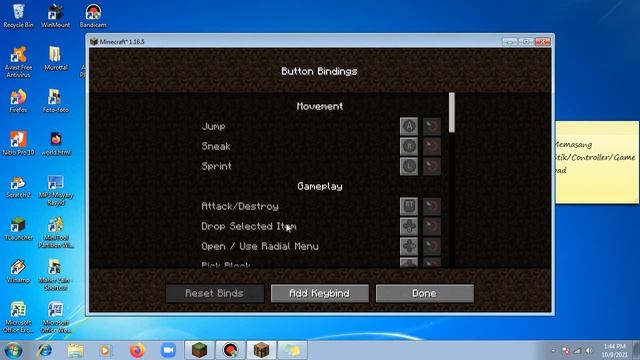The image size is (640, 360).
Task: Select the Avast Free Antivirus desktop icon
Action: pos(18,62)
